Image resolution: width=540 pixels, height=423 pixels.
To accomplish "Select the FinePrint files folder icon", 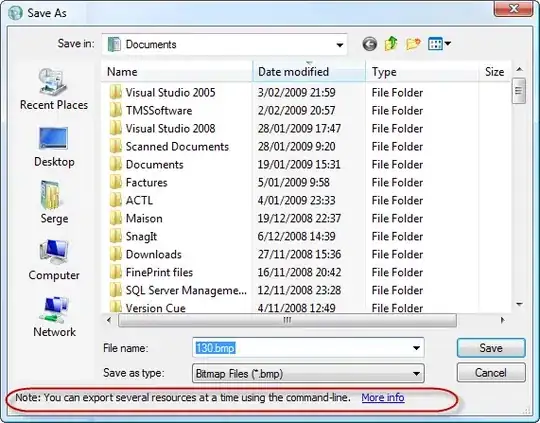I will [x=115, y=272].
